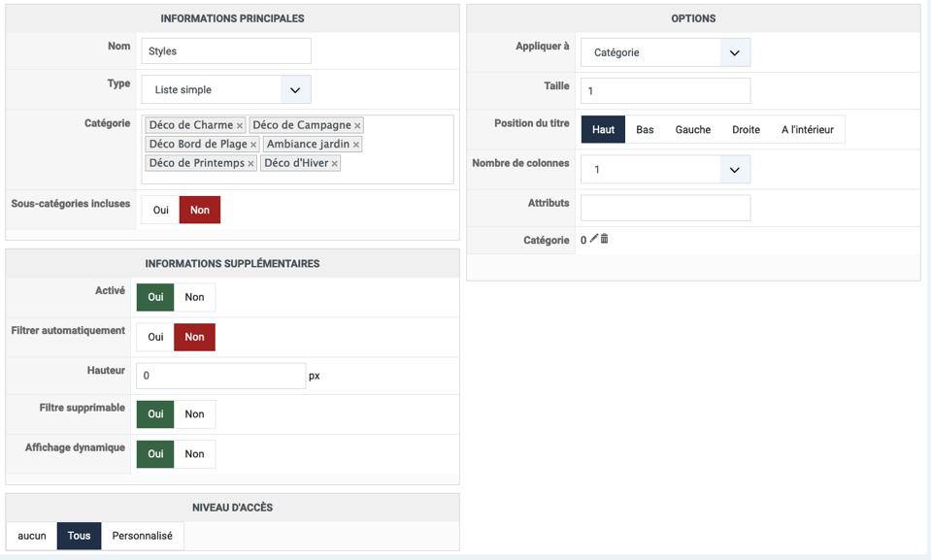Set title position to A l'intérieur
This screenshot has height=560, width=931.
[x=807, y=130]
